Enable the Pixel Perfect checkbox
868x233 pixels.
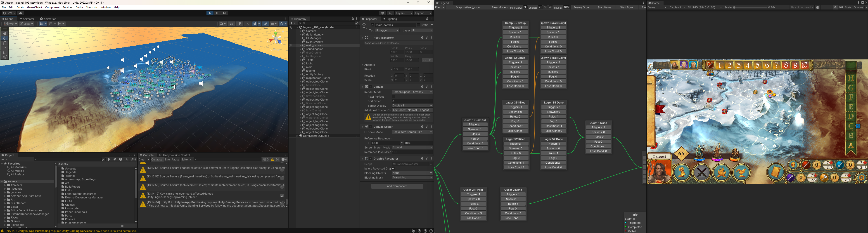pos(393,97)
